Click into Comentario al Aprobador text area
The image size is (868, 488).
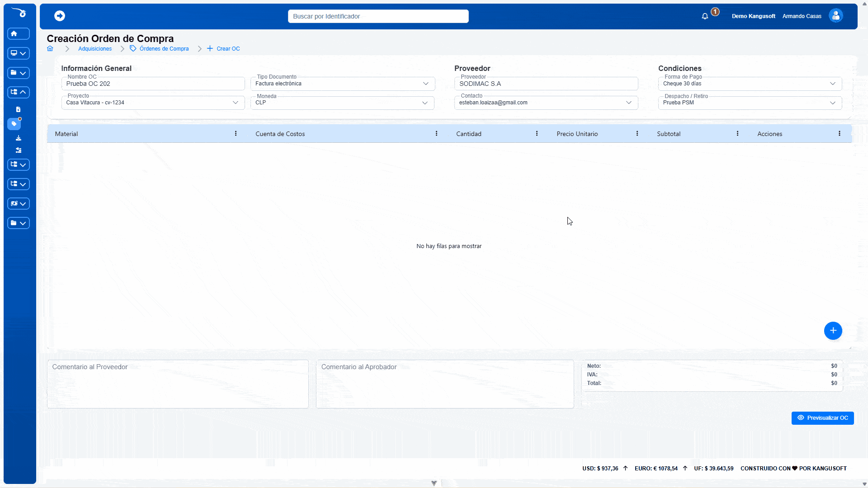click(x=445, y=384)
